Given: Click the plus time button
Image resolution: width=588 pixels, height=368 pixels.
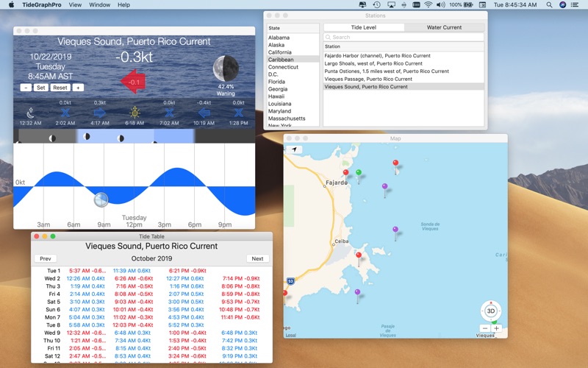Looking at the screenshot, I should point(78,88).
